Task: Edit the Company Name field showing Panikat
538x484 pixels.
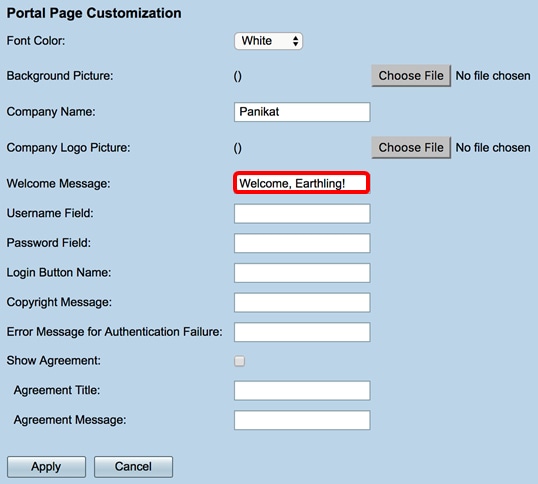Action: (302, 112)
